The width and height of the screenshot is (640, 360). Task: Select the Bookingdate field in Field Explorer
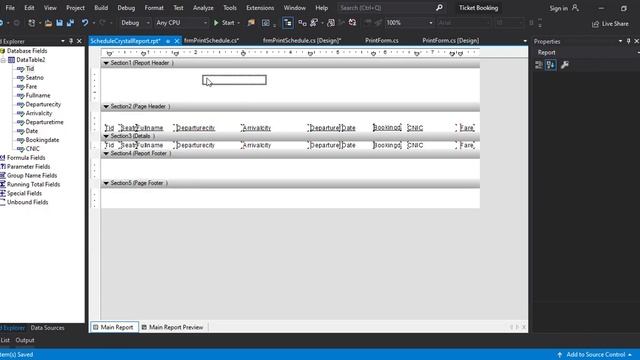[x=42, y=140]
